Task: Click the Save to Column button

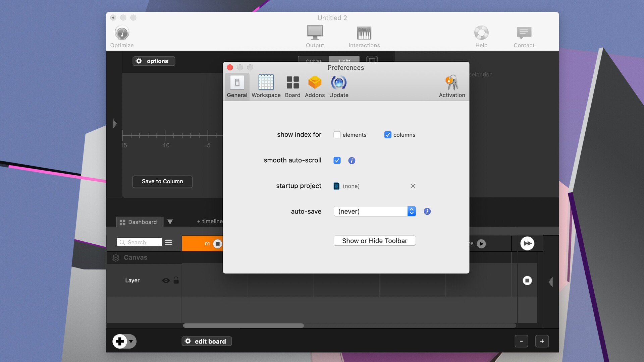Action: (x=162, y=181)
